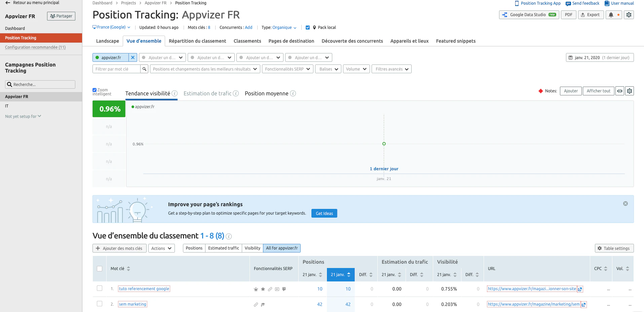The image size is (644, 312).
Task: Open the Actions dropdown
Action: point(161,248)
